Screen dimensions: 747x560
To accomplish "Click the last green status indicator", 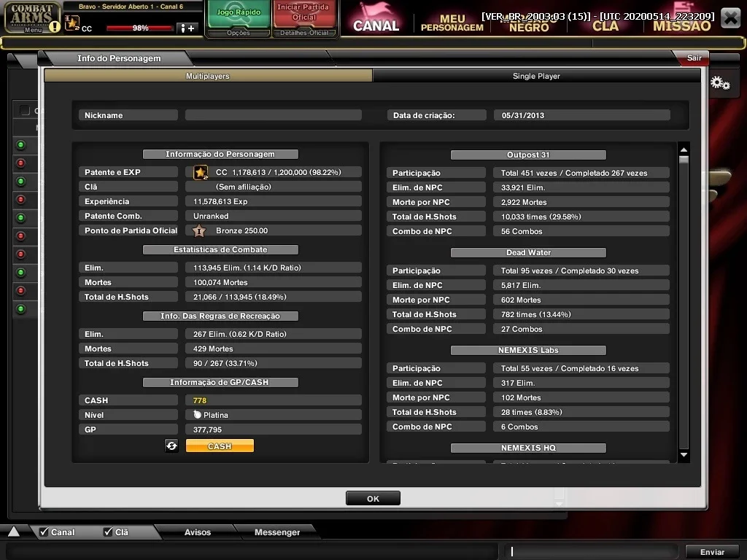I will pos(21,309).
